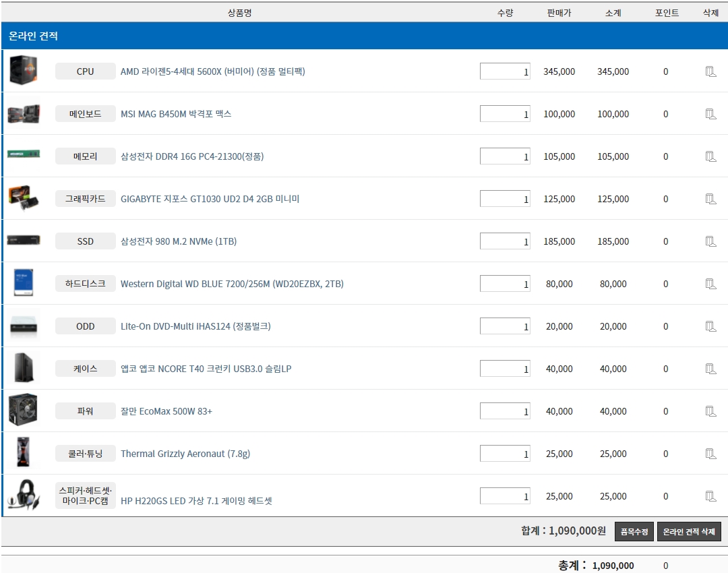This screenshot has height=573, width=728.
Task: Delete the CPU row using its delete icon
Action: [710, 71]
